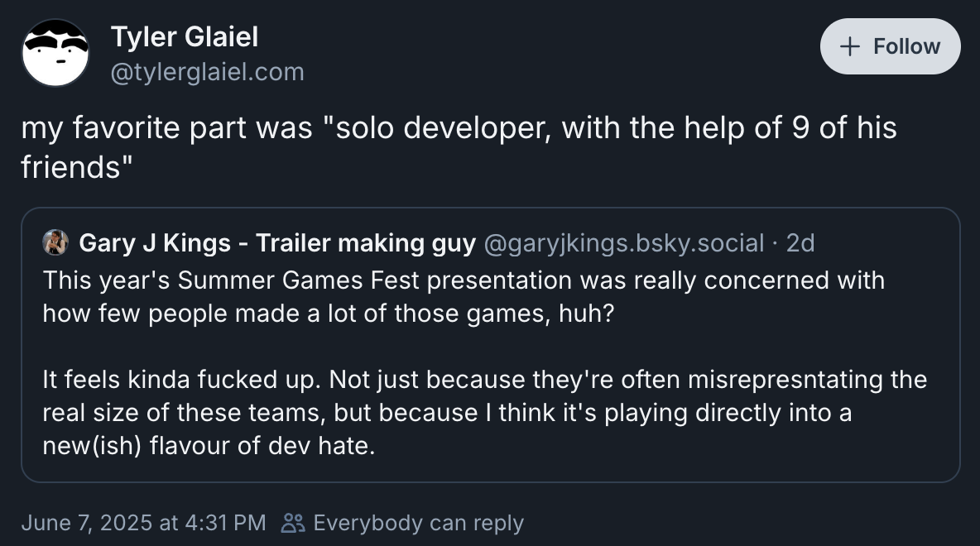
Task: Click the quoted post's 2d timestamp
Action: point(800,242)
